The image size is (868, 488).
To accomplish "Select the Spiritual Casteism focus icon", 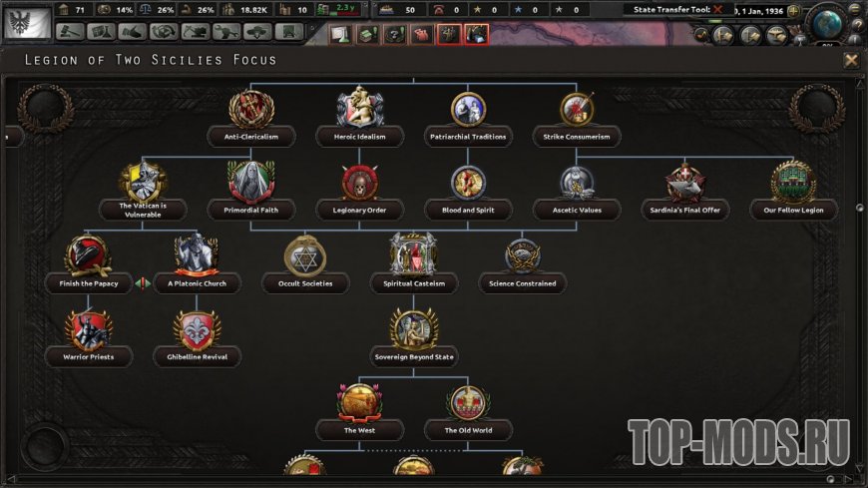I will click(x=413, y=254).
